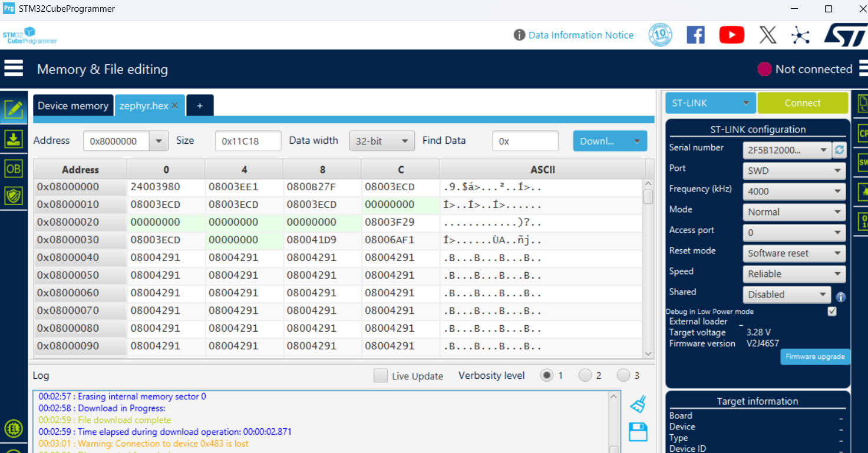
Task: Switch to the zephyr.hex tab
Action: (x=144, y=106)
